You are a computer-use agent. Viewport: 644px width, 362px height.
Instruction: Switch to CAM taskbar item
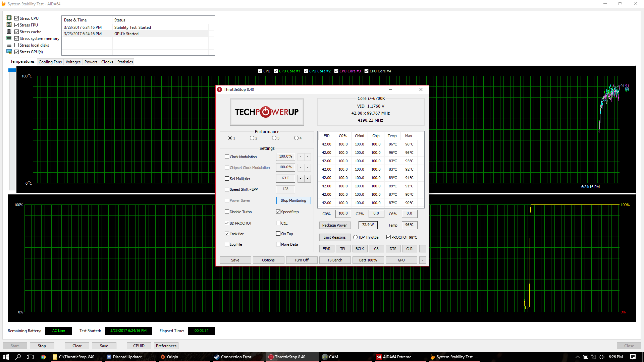tap(346, 357)
